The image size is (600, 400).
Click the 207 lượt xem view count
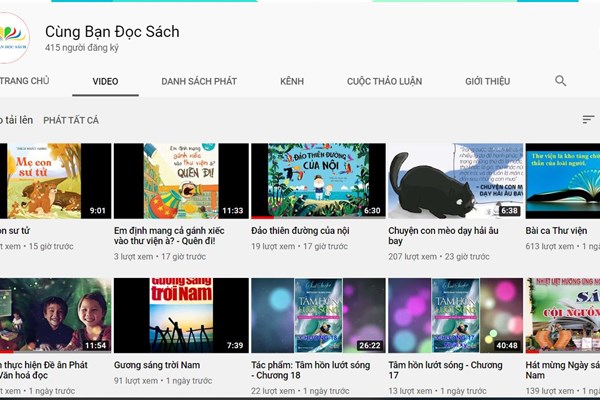click(x=412, y=256)
